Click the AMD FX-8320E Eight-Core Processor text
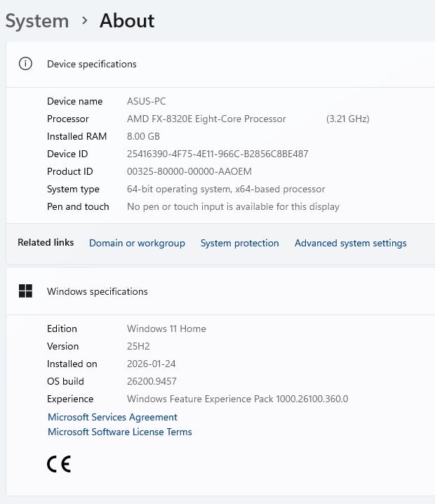Screen dimensions: 435x504 click(206, 119)
